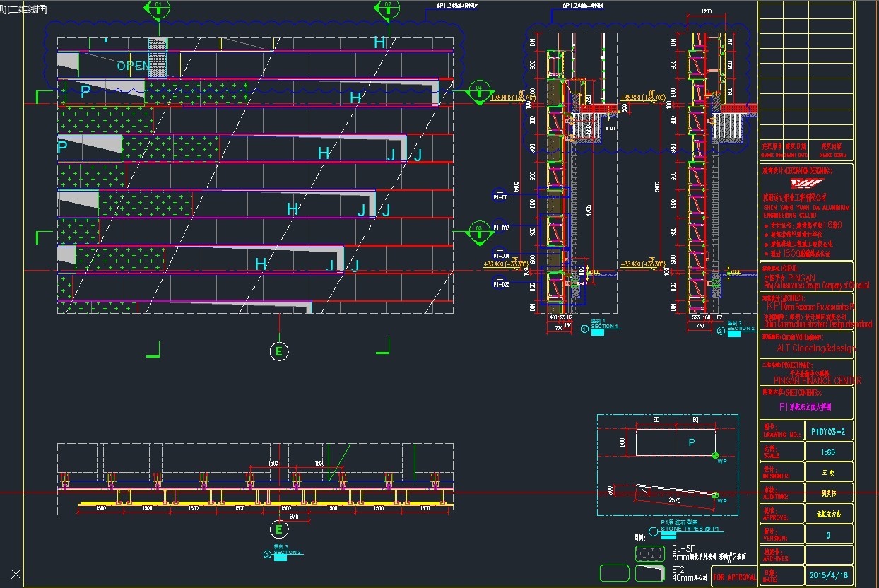Select the P1-D03 detail callout tag

[502, 228]
